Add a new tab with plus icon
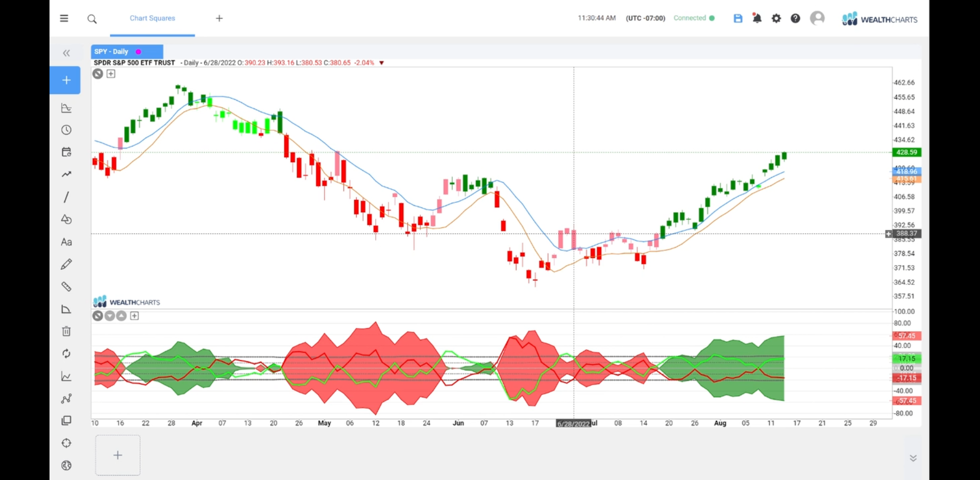This screenshot has width=980, height=480. [x=219, y=18]
